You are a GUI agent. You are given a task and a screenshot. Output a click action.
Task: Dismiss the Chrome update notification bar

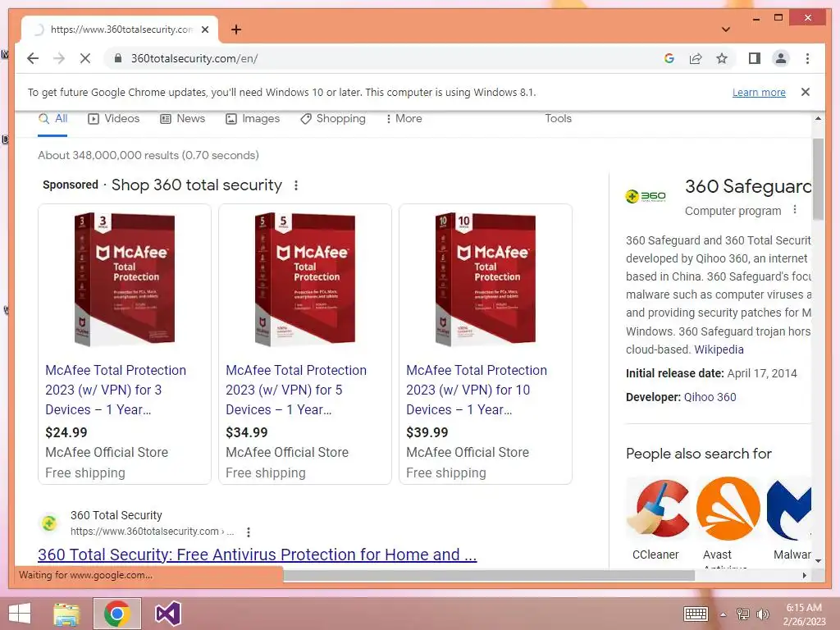806,92
